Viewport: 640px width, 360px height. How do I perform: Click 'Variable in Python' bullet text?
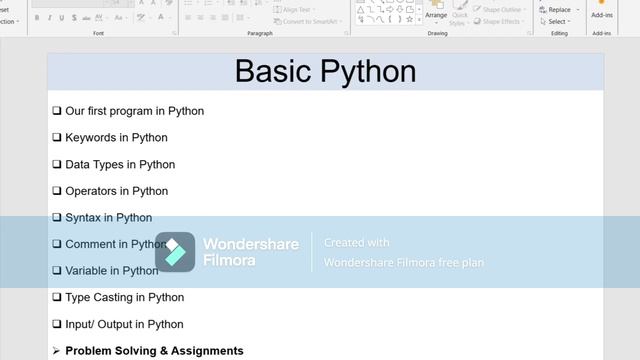point(111,271)
